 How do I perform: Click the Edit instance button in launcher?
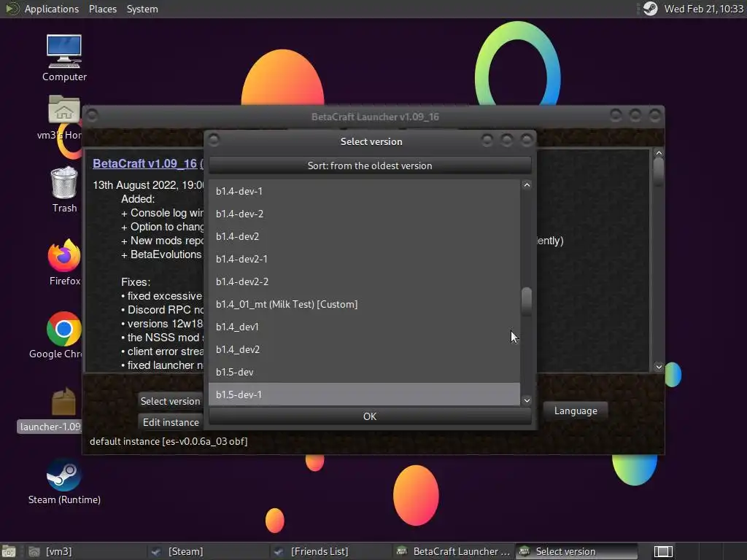click(x=171, y=422)
